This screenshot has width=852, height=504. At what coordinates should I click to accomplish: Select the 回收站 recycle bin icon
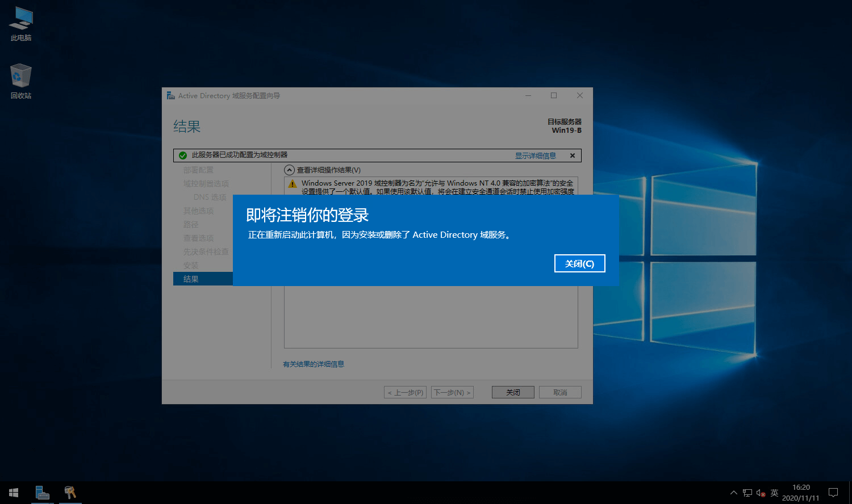(21, 82)
